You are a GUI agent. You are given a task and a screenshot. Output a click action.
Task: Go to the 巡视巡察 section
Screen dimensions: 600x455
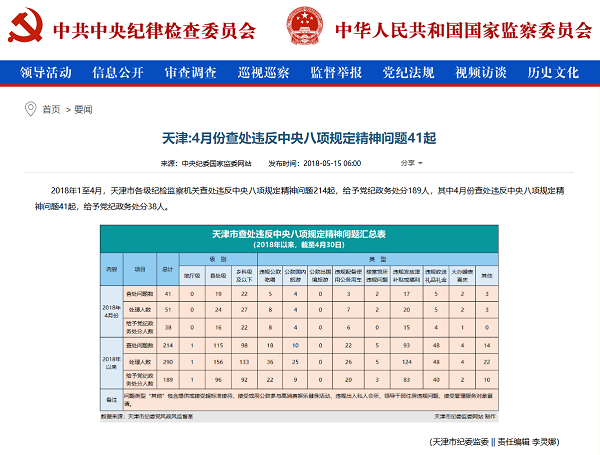tap(263, 72)
